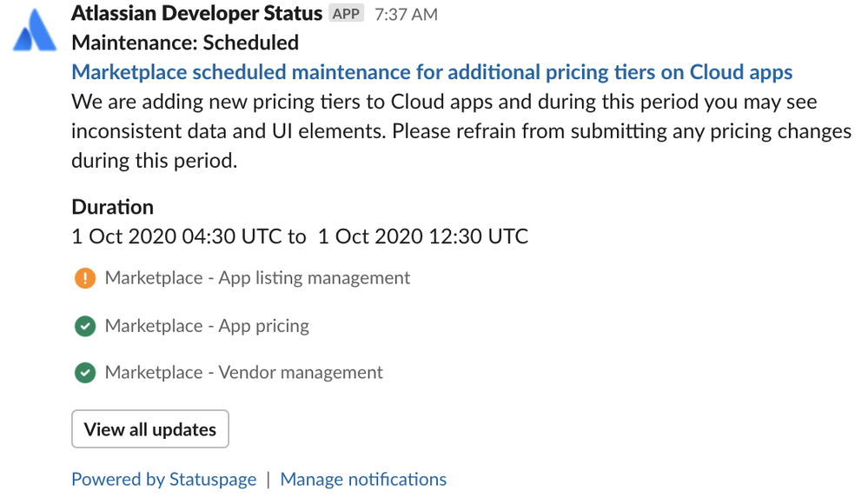
Task: Click the APP badge next to sender name
Action: tap(346, 14)
